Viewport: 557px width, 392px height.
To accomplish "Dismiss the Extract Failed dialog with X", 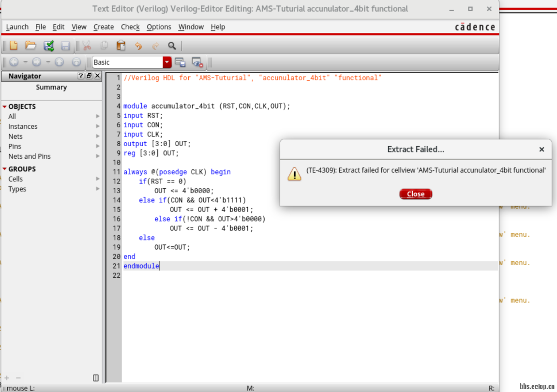I will [542, 150].
